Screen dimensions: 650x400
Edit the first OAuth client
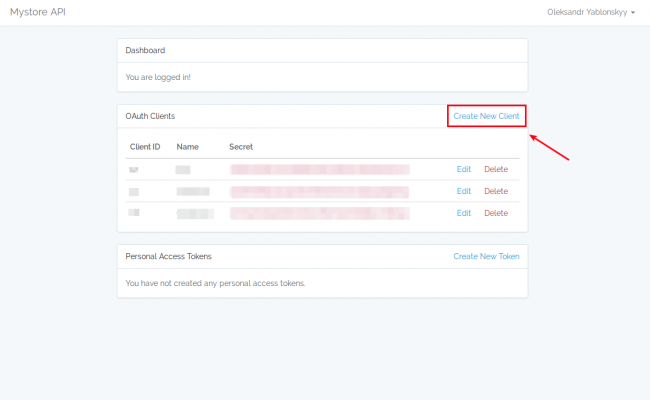[464, 169]
